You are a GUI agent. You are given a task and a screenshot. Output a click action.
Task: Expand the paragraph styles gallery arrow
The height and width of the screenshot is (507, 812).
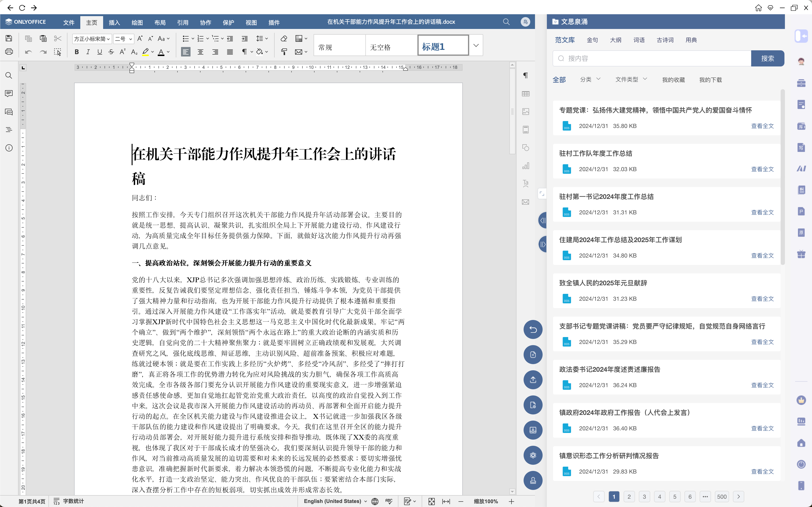tap(476, 45)
